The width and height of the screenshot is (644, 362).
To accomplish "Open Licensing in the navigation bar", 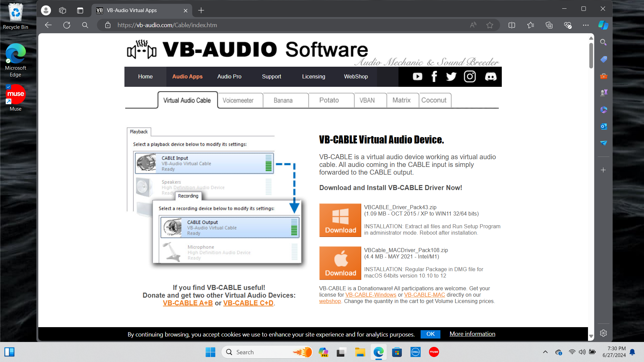I will pos(313,77).
